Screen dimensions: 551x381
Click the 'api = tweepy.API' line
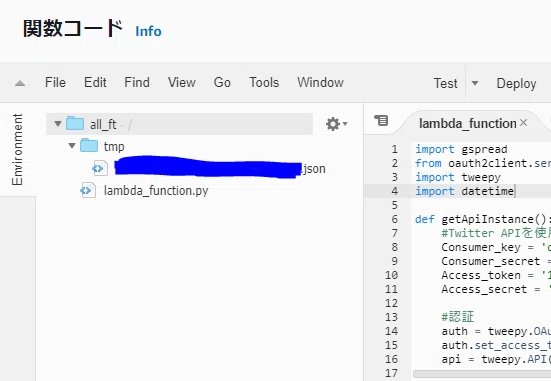click(496, 359)
